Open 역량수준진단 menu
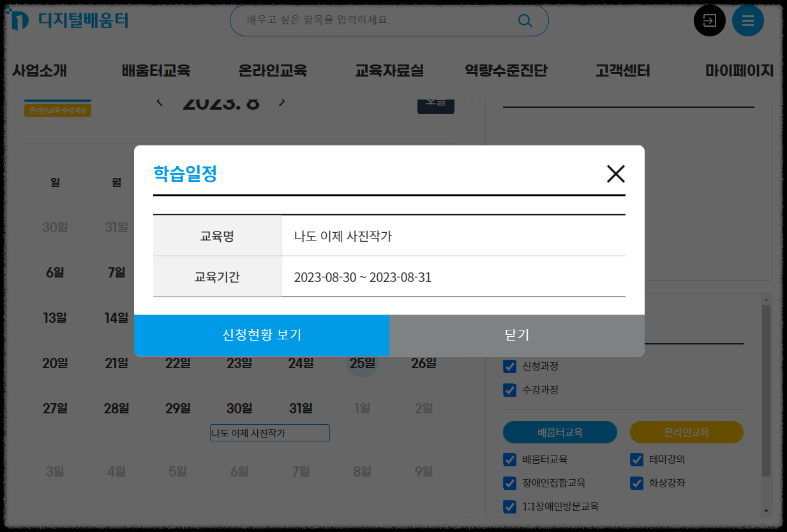The width and height of the screenshot is (787, 532). click(506, 71)
